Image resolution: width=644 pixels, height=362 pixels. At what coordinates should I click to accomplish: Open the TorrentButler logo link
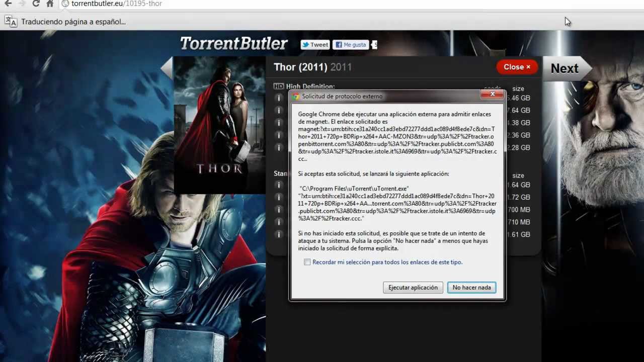pos(234,44)
